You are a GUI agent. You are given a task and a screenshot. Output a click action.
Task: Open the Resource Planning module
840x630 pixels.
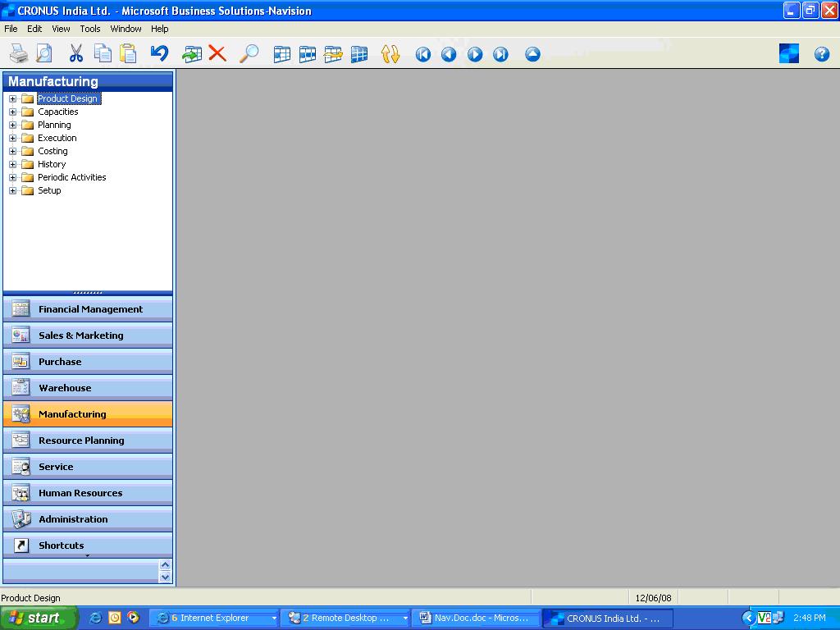(x=88, y=441)
